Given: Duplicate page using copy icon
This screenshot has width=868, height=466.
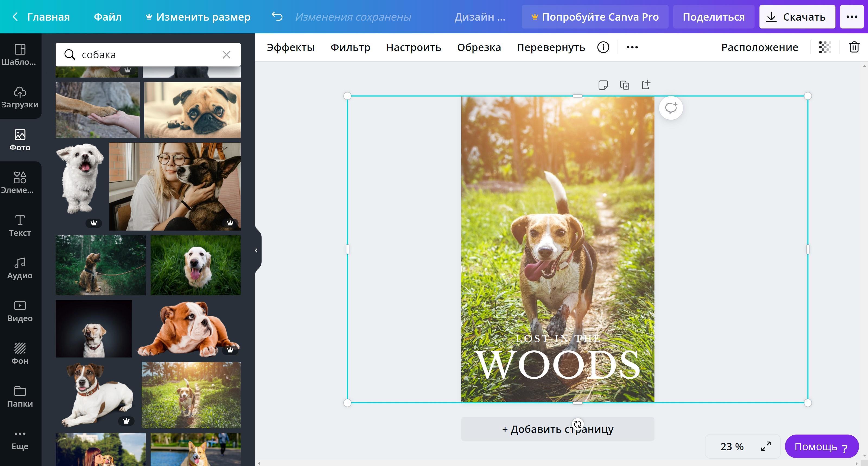Looking at the screenshot, I should pos(624,85).
